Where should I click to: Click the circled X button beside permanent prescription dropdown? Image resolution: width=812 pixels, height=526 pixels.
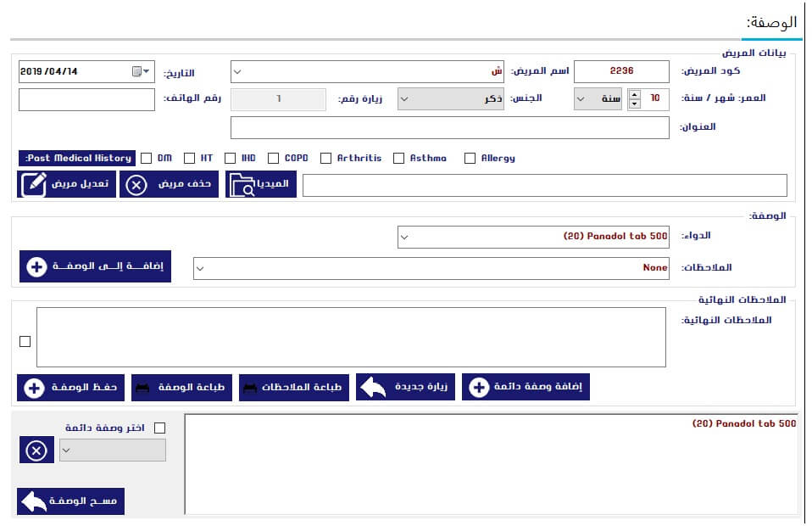pos(36,450)
